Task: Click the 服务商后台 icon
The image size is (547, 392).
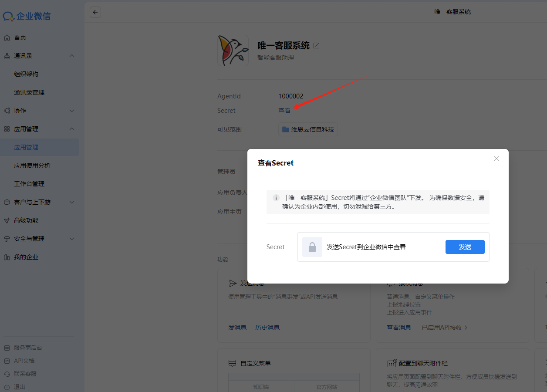Action: [7, 348]
